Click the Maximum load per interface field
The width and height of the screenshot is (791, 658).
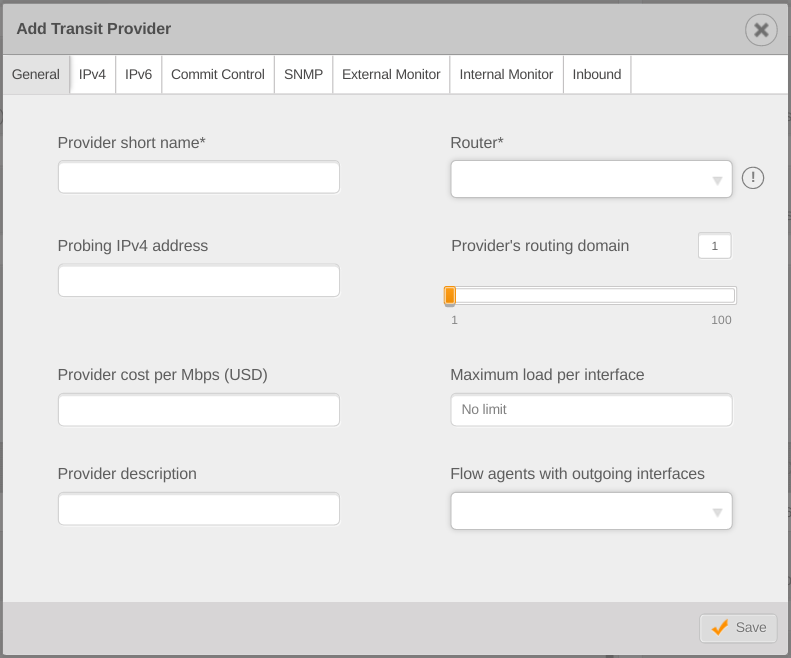coord(591,410)
